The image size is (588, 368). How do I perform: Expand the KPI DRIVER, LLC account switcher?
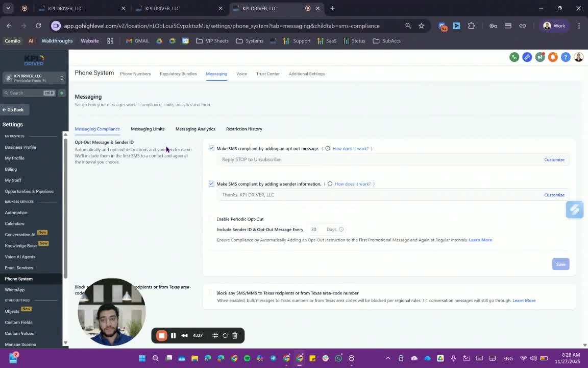click(x=34, y=78)
